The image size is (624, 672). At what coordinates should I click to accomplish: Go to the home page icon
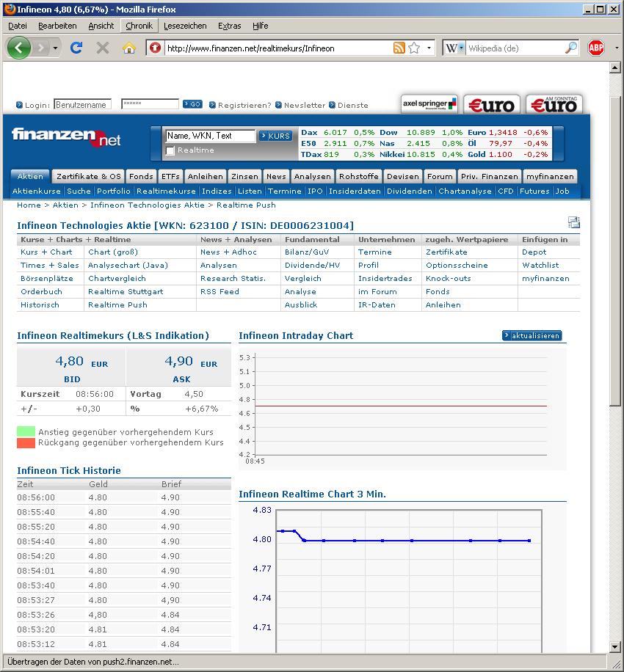pos(128,48)
